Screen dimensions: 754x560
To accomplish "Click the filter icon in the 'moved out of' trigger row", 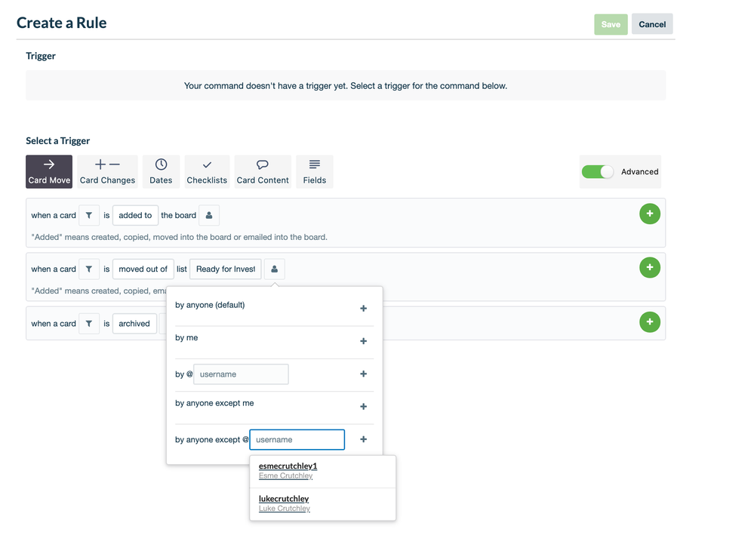I will 89,269.
